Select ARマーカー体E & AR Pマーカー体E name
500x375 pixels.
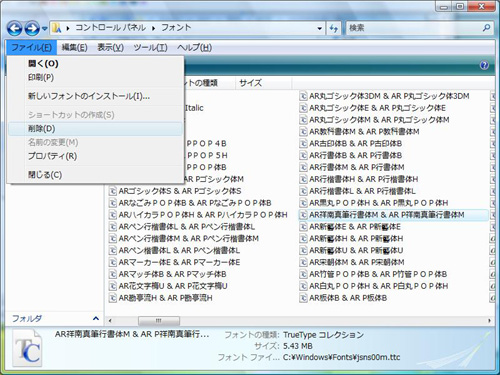point(179,262)
